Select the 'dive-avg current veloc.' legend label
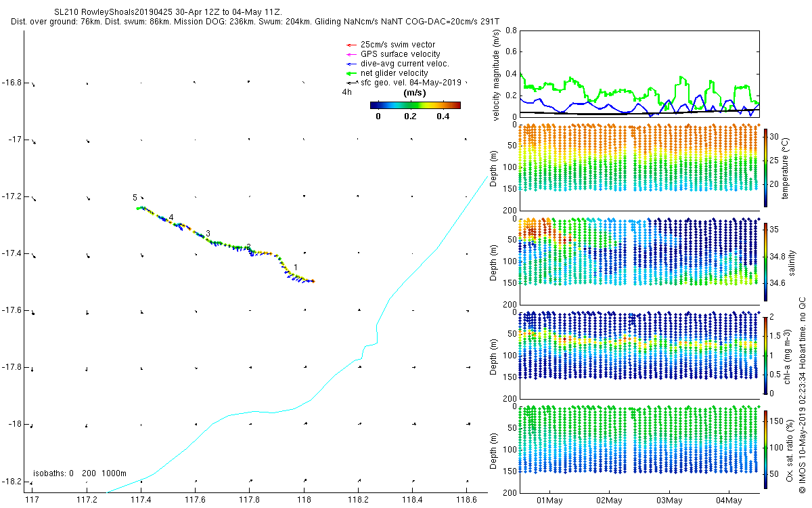Image resolution: width=812 pixels, height=508 pixels. (x=405, y=64)
